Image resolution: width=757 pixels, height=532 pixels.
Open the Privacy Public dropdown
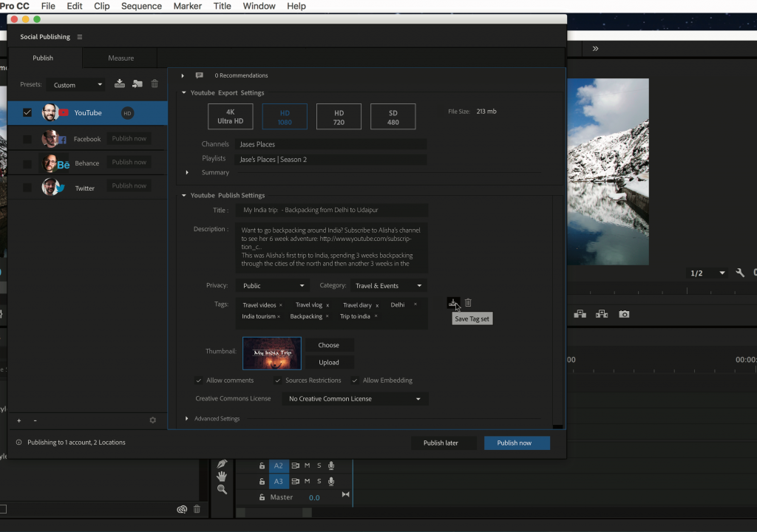coord(273,286)
